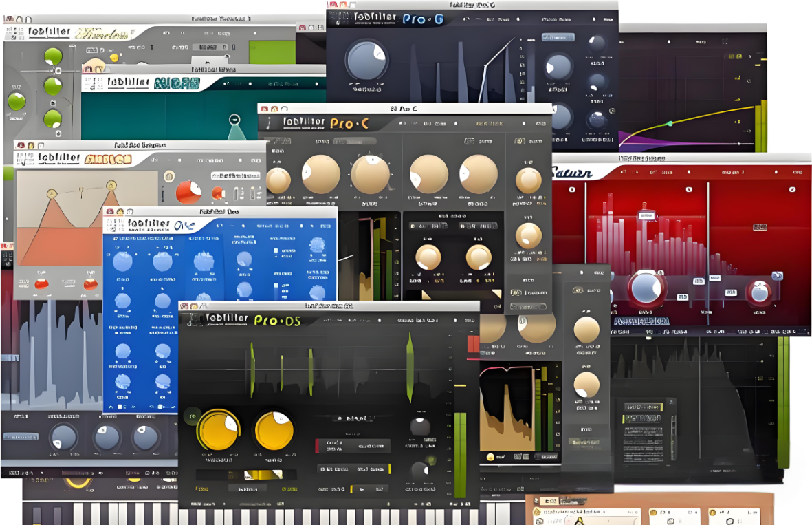Click the tall green output meter in Pro-DS
The image size is (812, 525).
460,455
